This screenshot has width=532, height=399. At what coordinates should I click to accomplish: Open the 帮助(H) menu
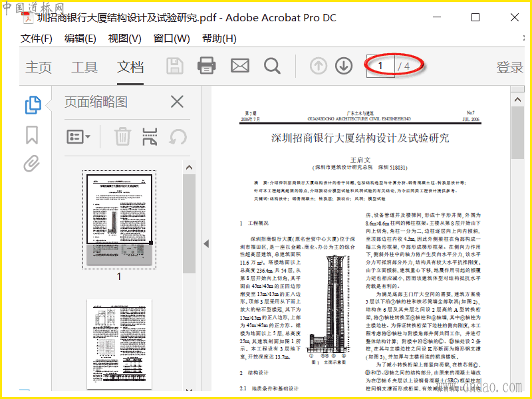pyautogui.click(x=219, y=39)
